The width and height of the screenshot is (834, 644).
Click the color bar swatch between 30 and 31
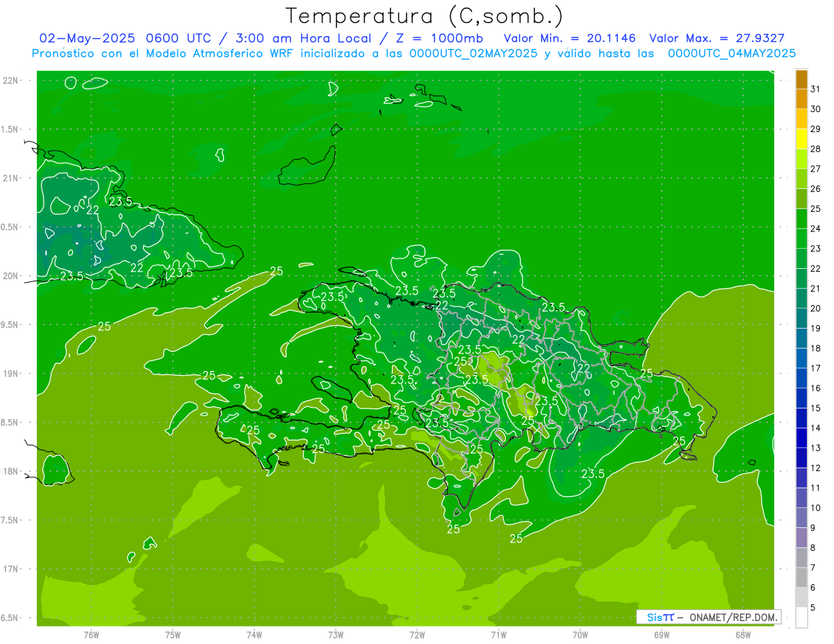(x=801, y=98)
